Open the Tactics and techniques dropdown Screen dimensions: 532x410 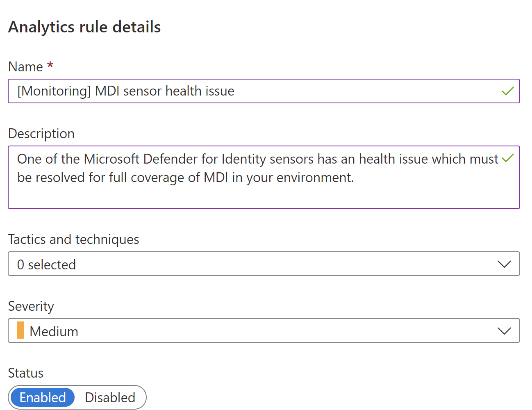pos(264,264)
